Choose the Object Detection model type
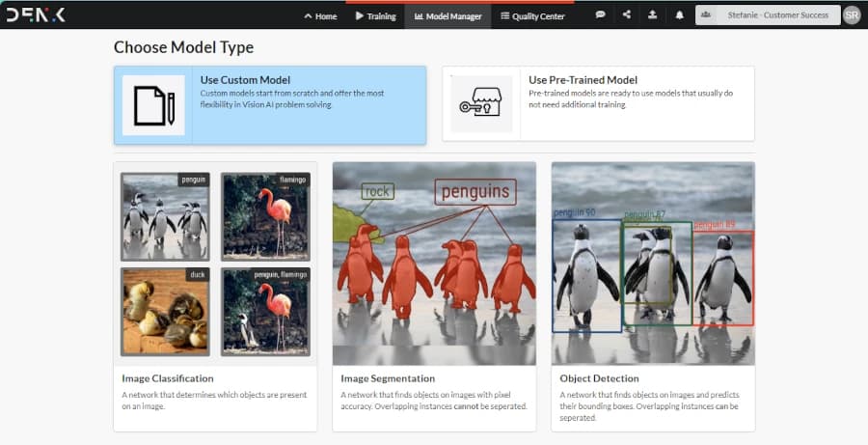The width and height of the screenshot is (868, 445). [599, 378]
